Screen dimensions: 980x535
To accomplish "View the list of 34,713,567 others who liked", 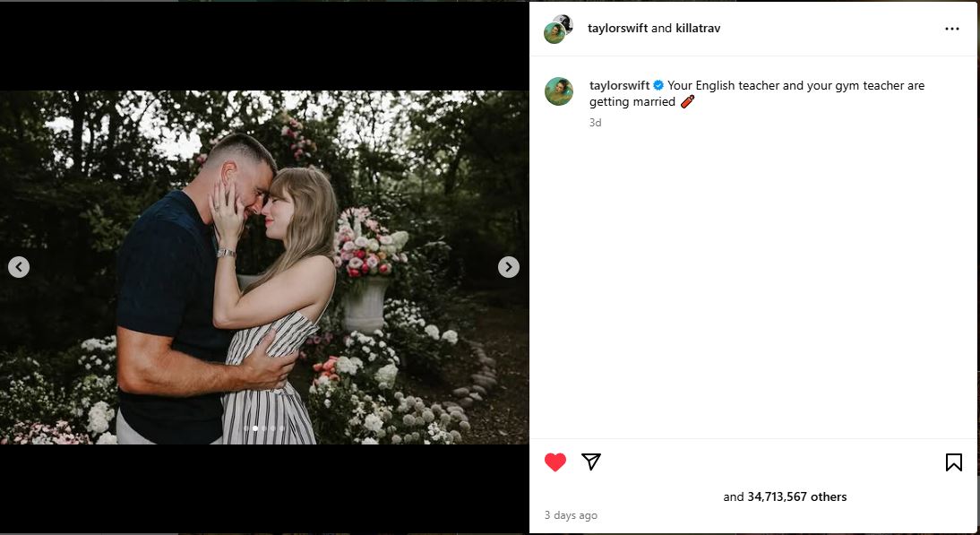I will tap(796, 497).
